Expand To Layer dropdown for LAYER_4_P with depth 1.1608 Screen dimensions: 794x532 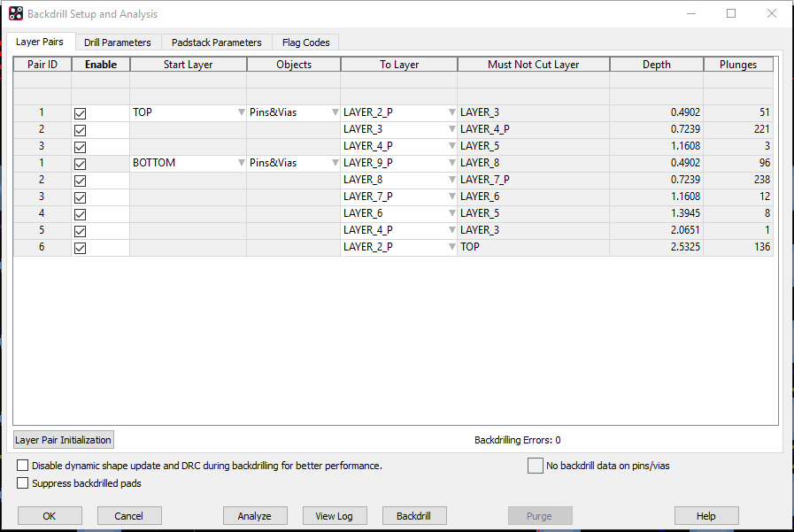pos(451,146)
